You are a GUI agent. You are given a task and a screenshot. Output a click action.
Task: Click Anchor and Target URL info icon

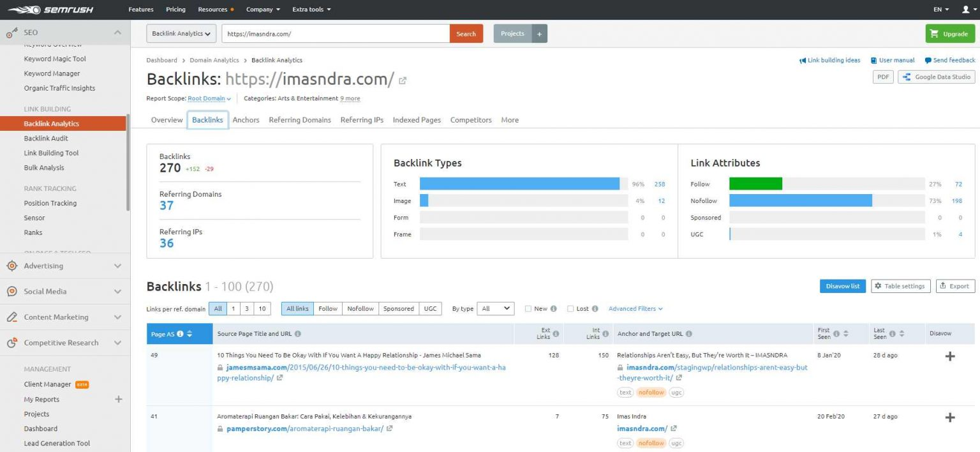click(x=688, y=334)
